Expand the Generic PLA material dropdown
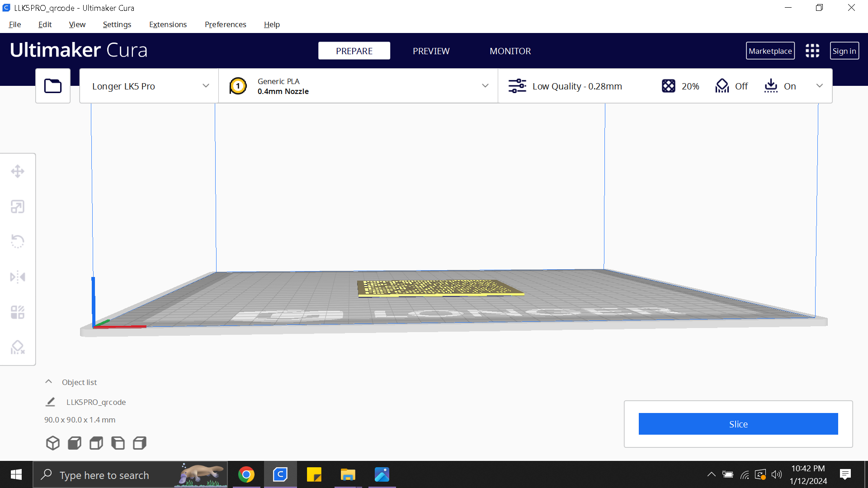Image resolution: width=868 pixels, height=488 pixels. click(359, 86)
